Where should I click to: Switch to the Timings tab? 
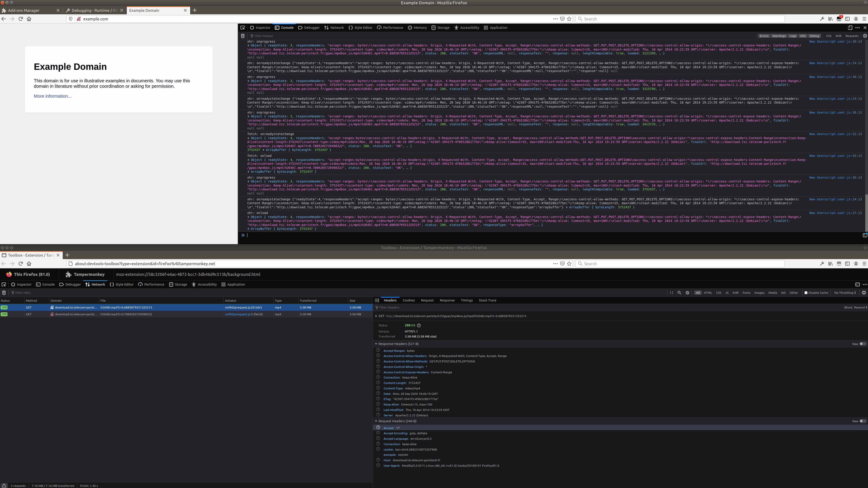467,300
